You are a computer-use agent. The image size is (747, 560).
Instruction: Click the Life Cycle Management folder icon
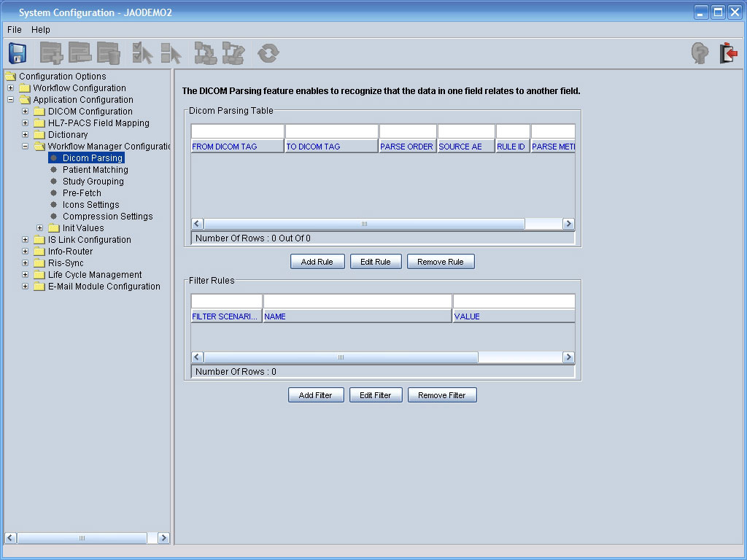(x=39, y=275)
